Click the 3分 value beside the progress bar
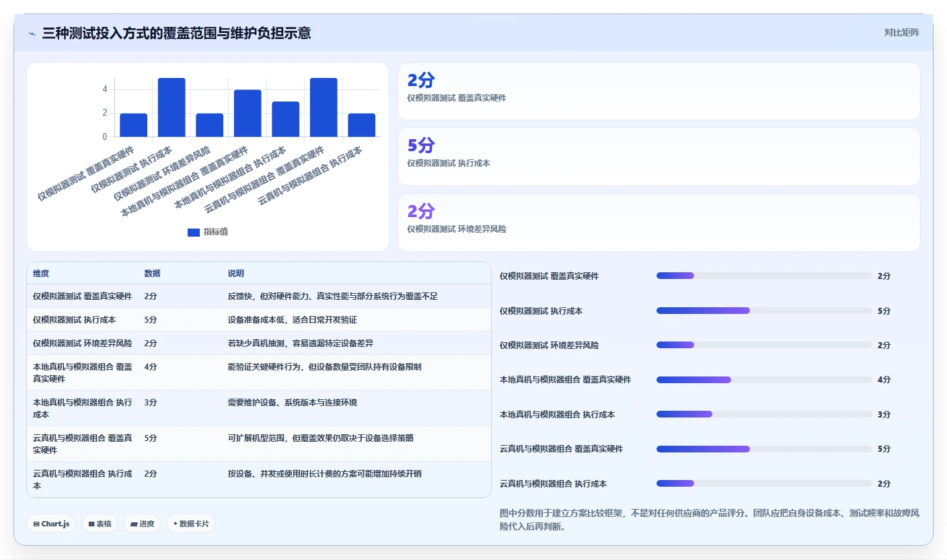 coord(884,415)
